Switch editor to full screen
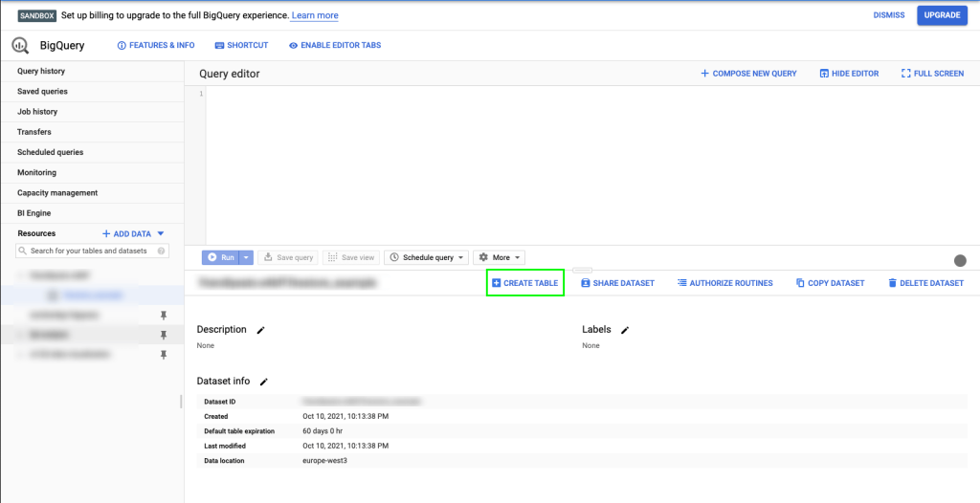Viewport: 980px width, 503px height. pyautogui.click(x=932, y=73)
